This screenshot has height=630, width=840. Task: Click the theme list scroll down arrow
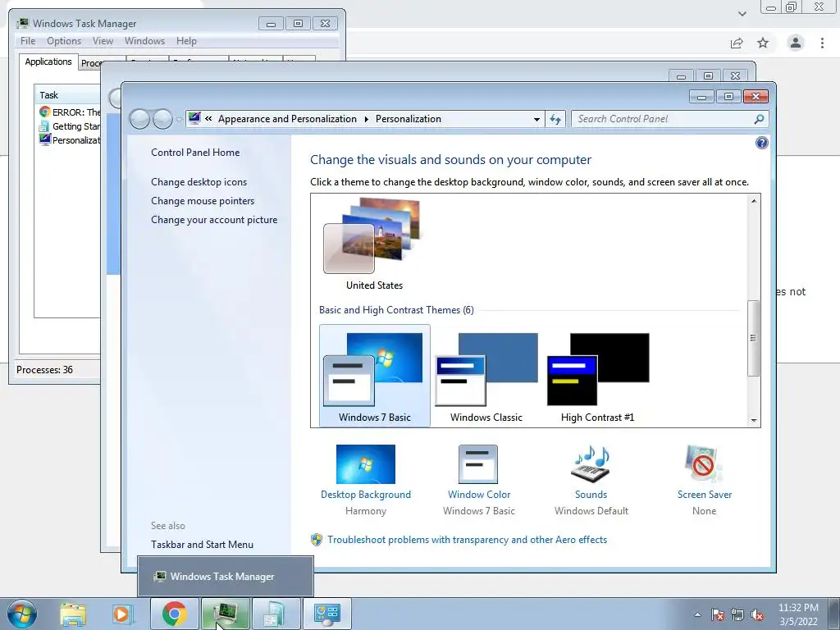[x=754, y=421]
